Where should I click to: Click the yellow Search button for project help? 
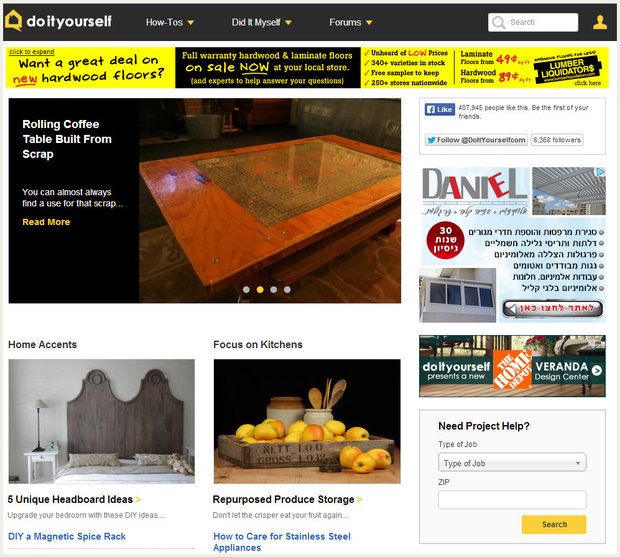pyautogui.click(x=553, y=524)
